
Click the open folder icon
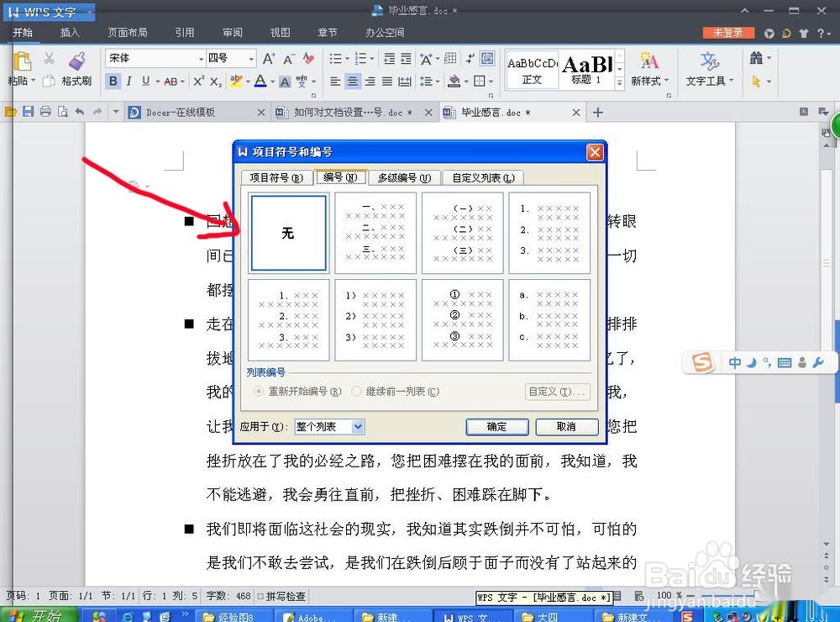coord(10,112)
